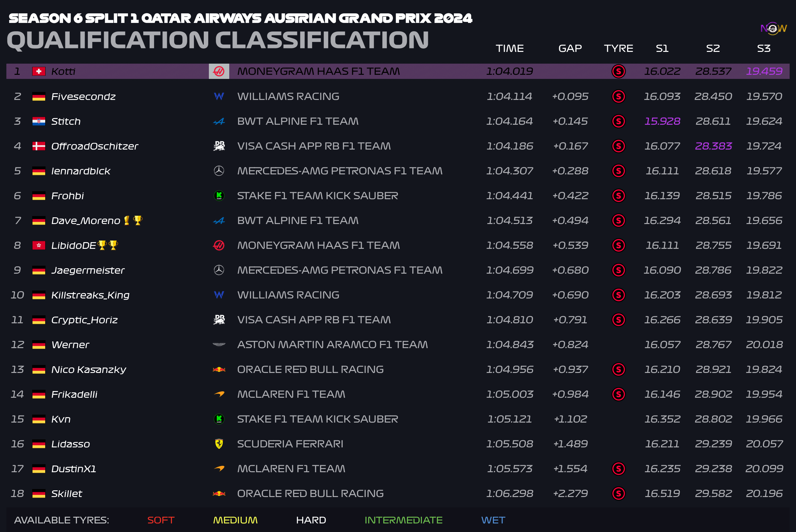Click the McLaren logo in DustinX1's row
796x532 pixels.
click(219, 469)
